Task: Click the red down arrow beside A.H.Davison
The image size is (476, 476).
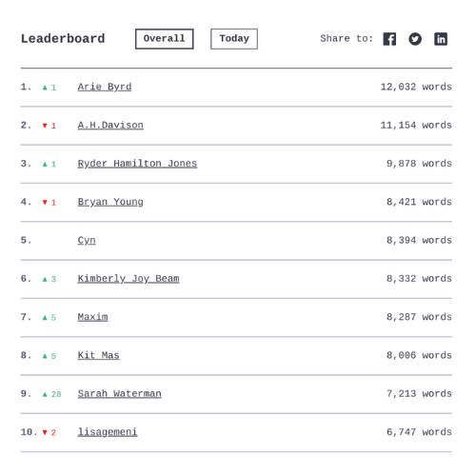Action: tap(45, 126)
